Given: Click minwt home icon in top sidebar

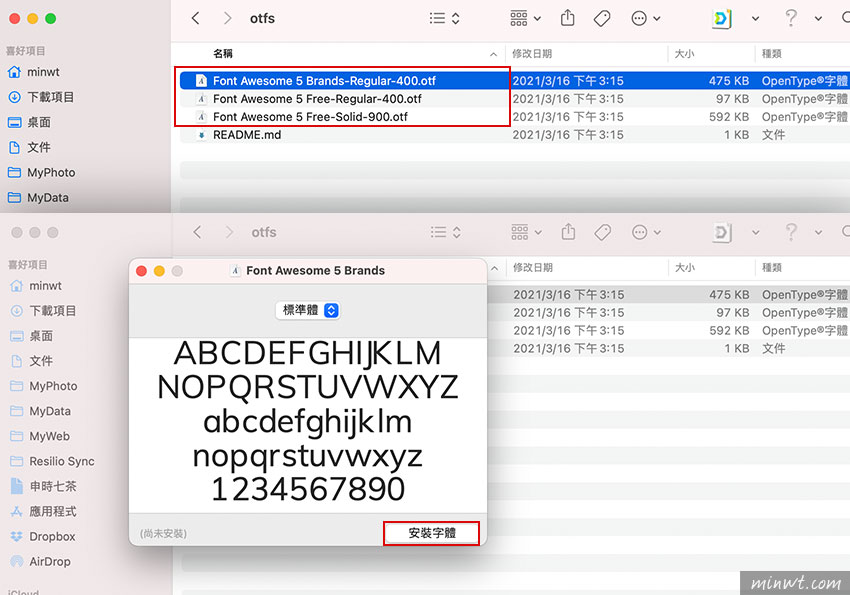Looking at the screenshot, I should pos(15,72).
